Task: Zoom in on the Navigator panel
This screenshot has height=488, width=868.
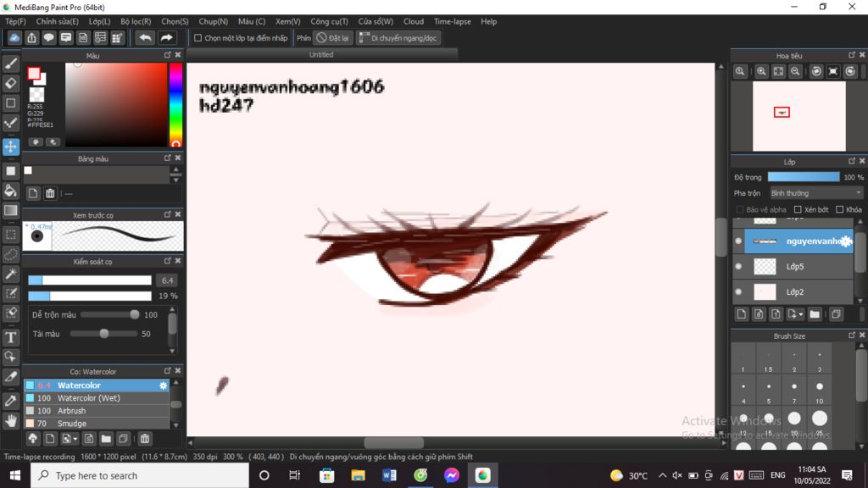Action: click(x=762, y=71)
